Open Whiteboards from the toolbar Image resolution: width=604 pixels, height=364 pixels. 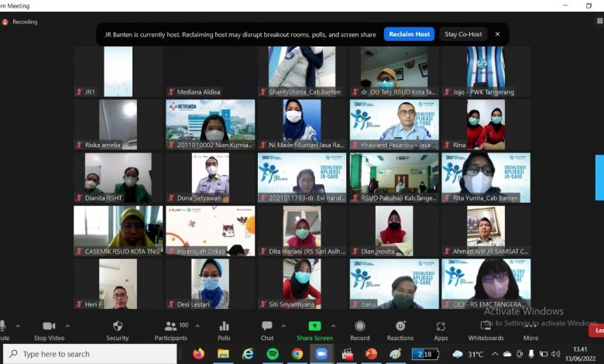[486, 328]
